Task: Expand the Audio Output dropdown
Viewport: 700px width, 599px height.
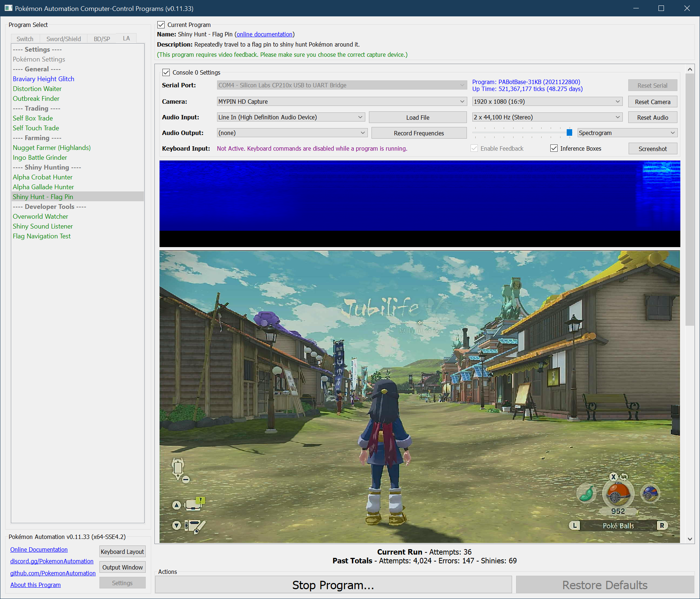Action: click(x=292, y=133)
